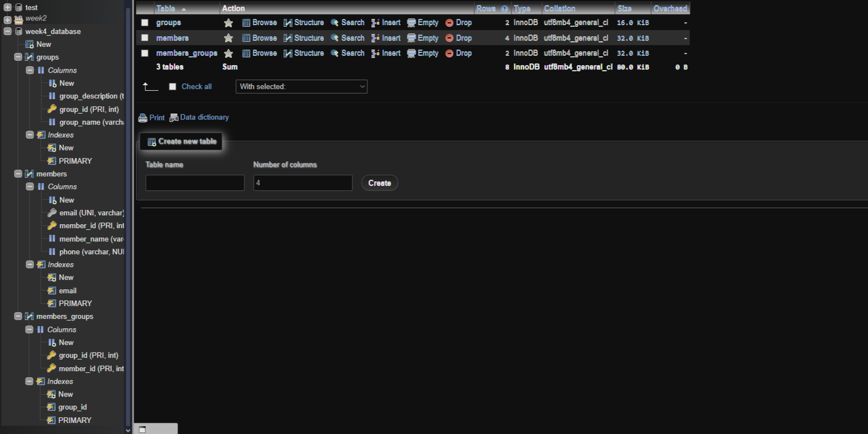Select phone column in members tree
Screen dimensions: 868x434
point(92,252)
